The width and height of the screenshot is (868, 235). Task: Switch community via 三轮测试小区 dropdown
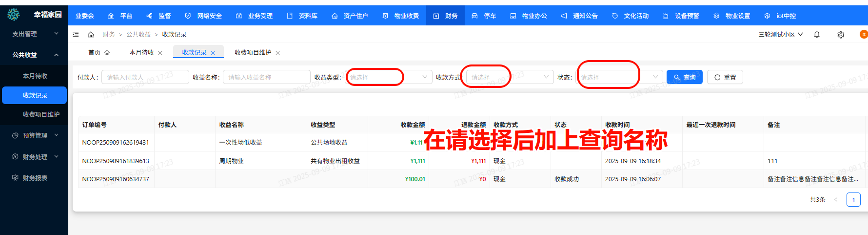click(780, 35)
